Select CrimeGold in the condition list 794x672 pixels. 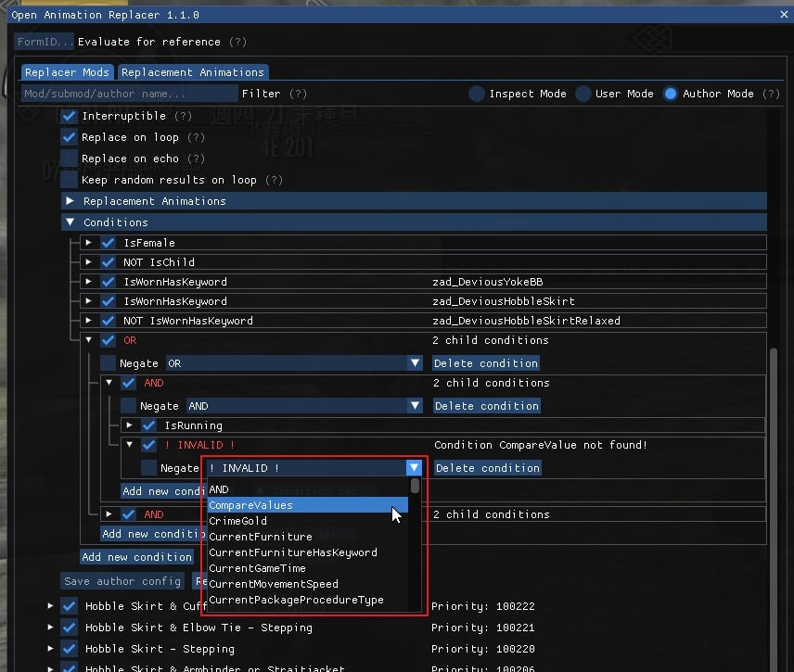(237, 521)
